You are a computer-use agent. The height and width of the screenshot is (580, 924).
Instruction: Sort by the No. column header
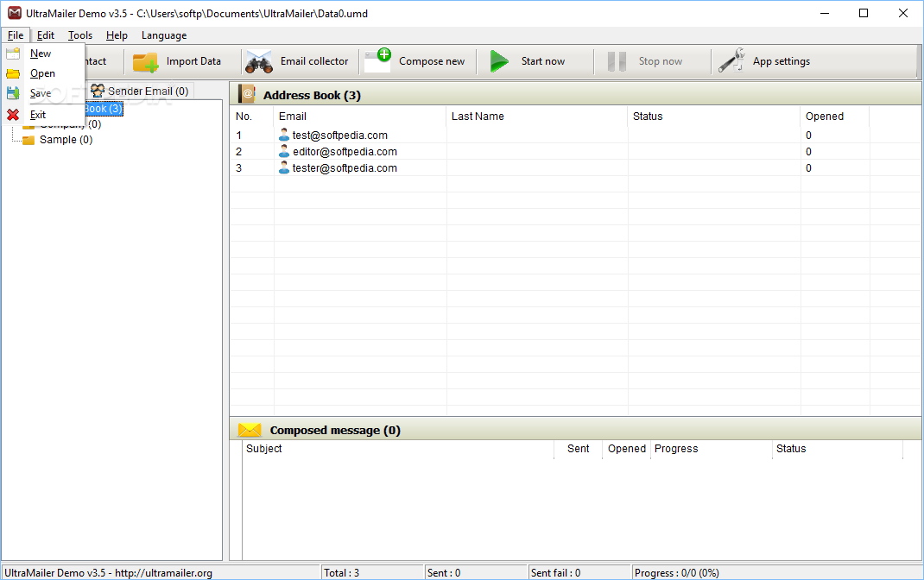[251, 116]
